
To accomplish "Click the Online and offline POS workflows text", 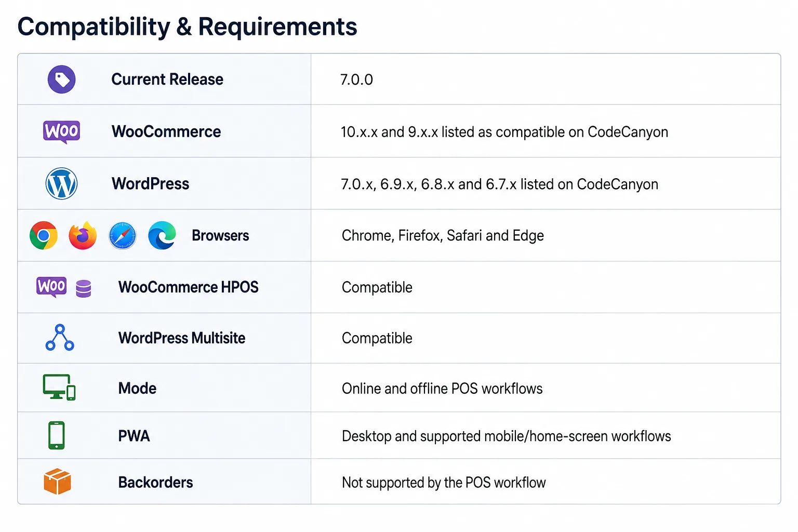I will click(442, 389).
